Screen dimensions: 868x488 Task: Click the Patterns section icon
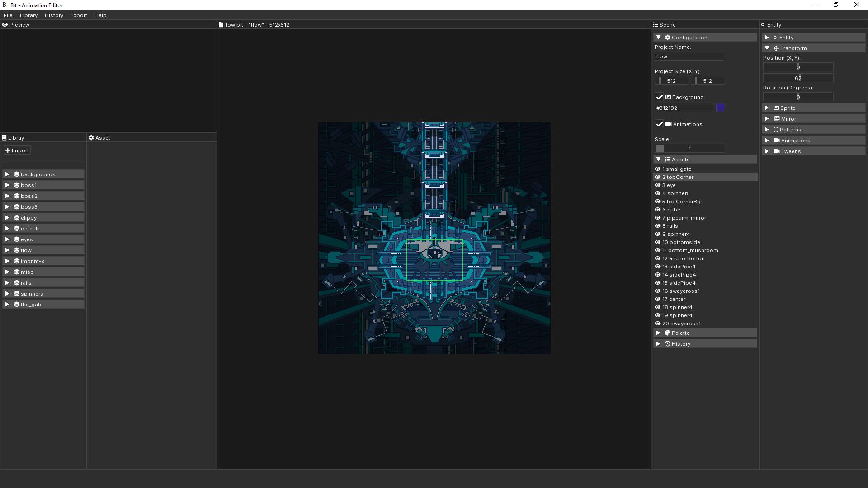click(x=776, y=129)
